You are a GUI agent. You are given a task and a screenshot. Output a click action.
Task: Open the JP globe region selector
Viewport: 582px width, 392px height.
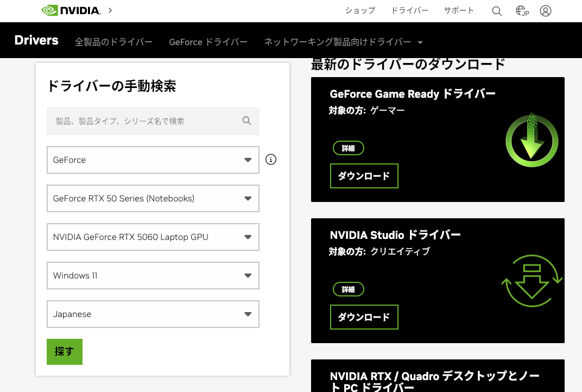pyautogui.click(x=522, y=11)
